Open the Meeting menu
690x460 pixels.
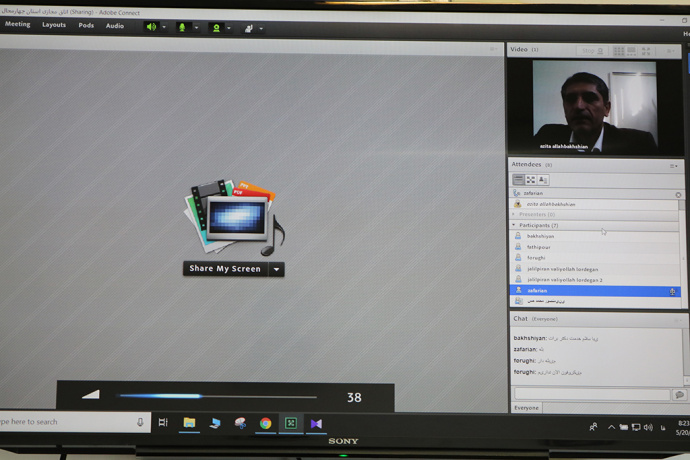[18, 25]
